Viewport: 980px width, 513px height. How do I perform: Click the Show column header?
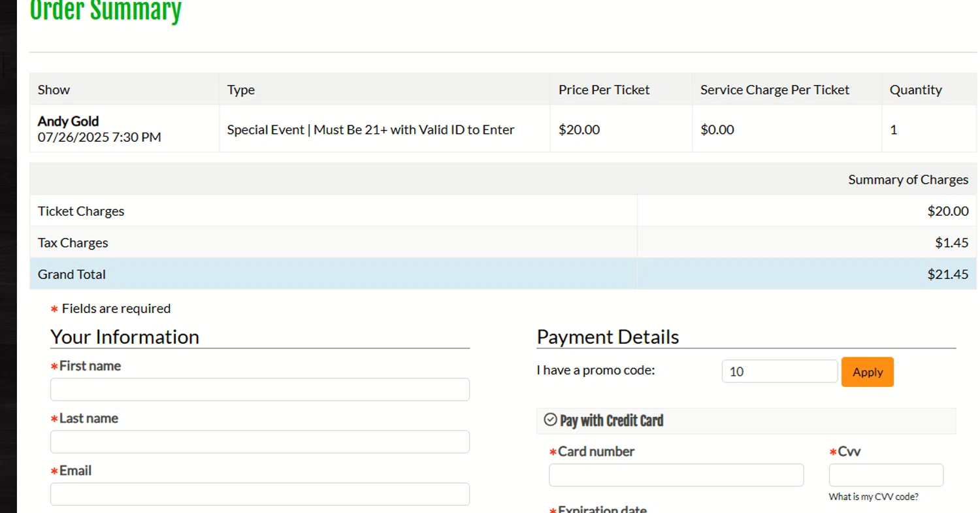[54, 90]
